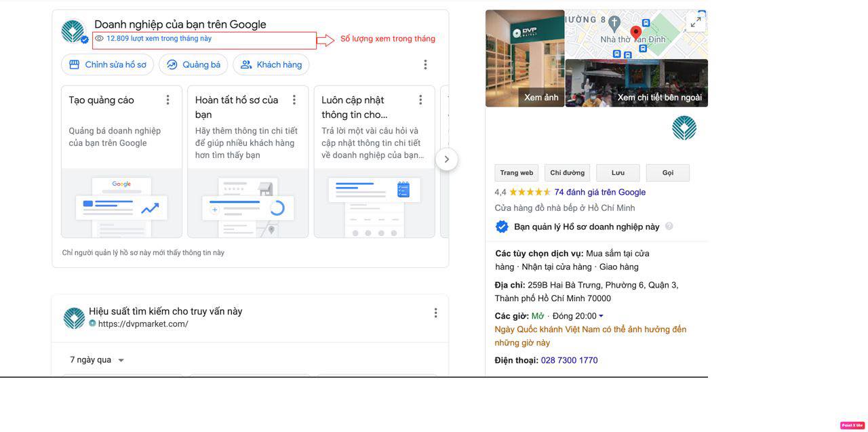The image size is (868, 432).
Task: Open three-dot menu on Tạo quảng cáo card
Action: (167, 100)
